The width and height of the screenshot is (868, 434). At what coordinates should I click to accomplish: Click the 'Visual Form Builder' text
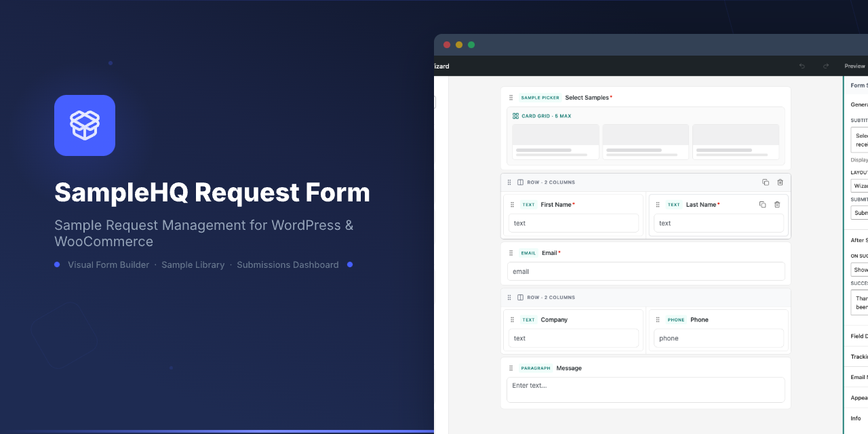[x=108, y=265]
